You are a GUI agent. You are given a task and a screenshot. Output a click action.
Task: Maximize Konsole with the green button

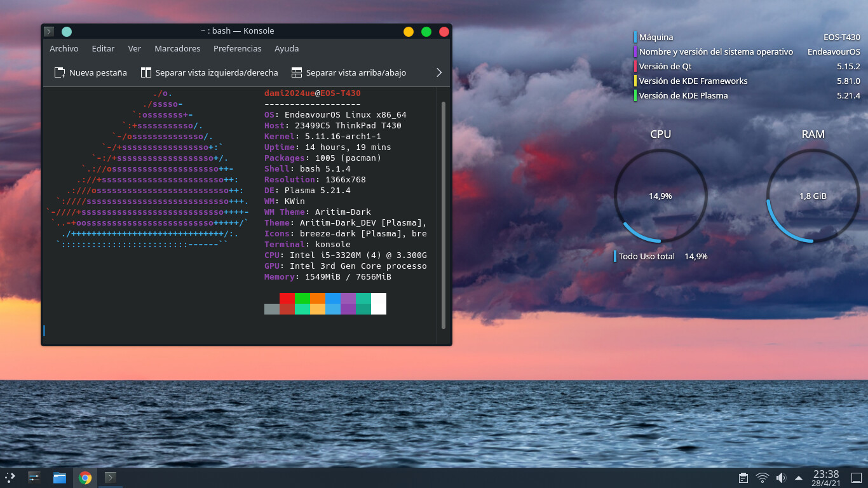426,31
